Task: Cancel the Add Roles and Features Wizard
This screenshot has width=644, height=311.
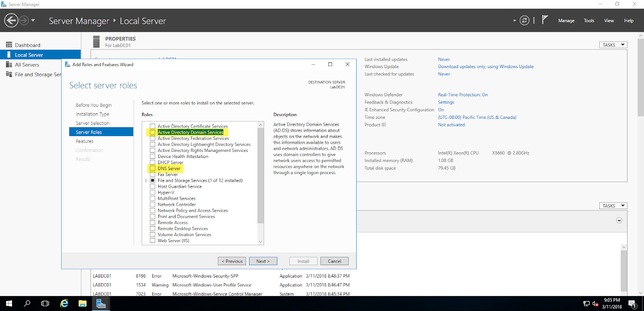Action: click(x=334, y=261)
